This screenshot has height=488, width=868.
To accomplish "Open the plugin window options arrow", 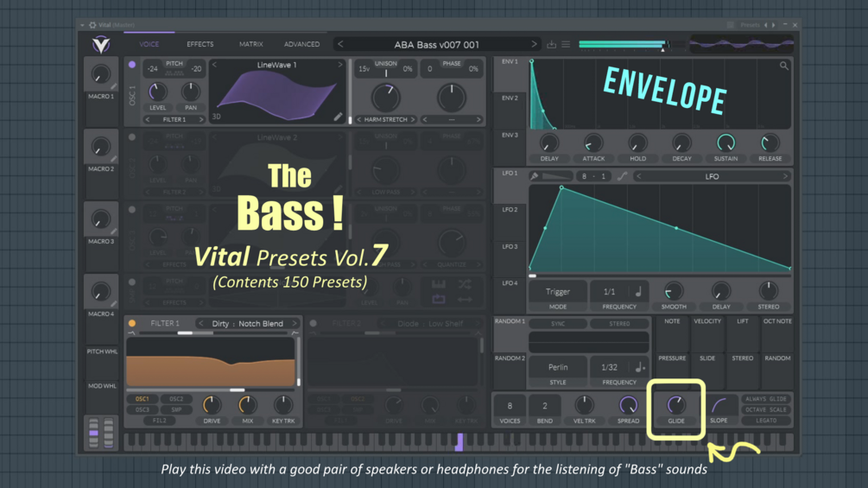I will tap(83, 25).
